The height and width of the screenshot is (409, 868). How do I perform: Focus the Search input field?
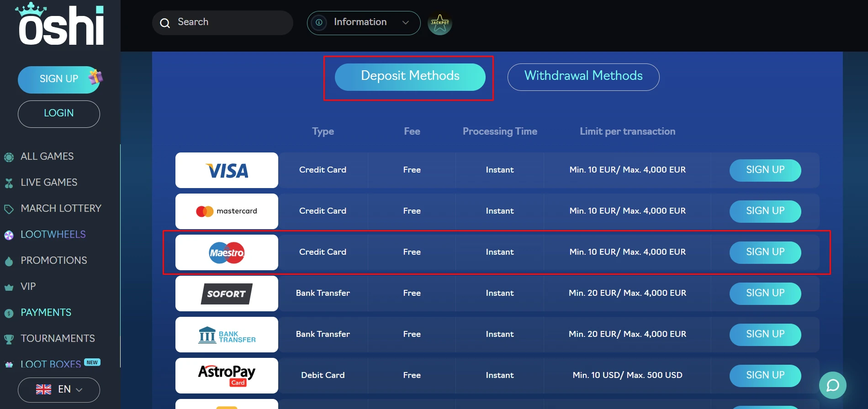pos(222,23)
